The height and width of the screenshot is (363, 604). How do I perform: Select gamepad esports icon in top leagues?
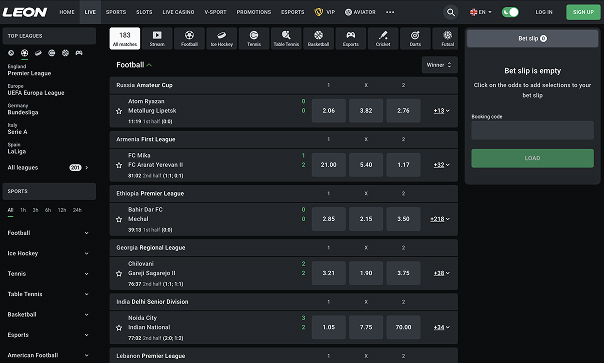point(79,53)
